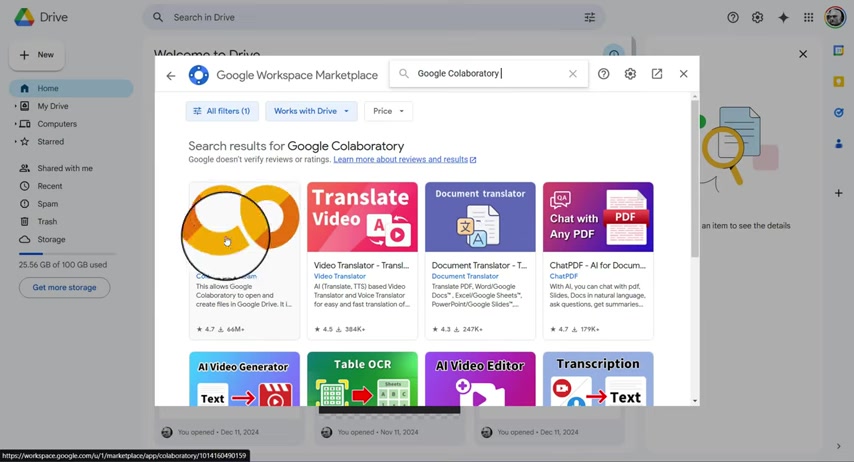Close the Marketplace dialog

tap(684, 74)
